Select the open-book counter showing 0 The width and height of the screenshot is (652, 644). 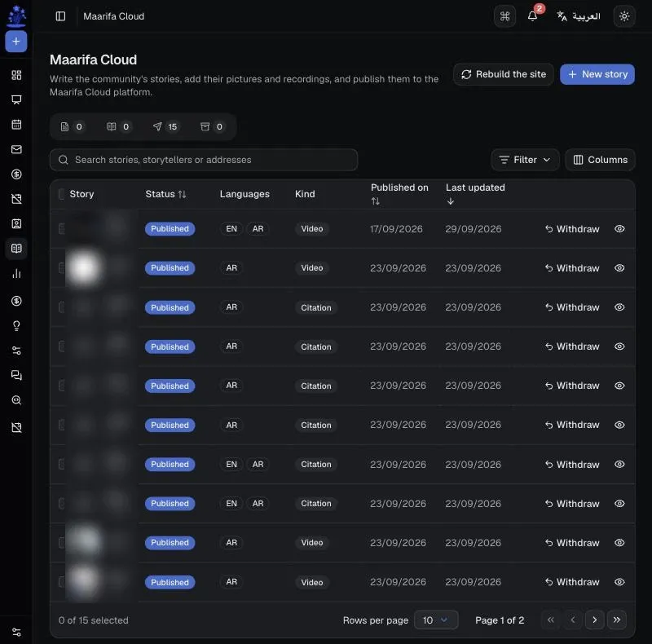pos(118,126)
